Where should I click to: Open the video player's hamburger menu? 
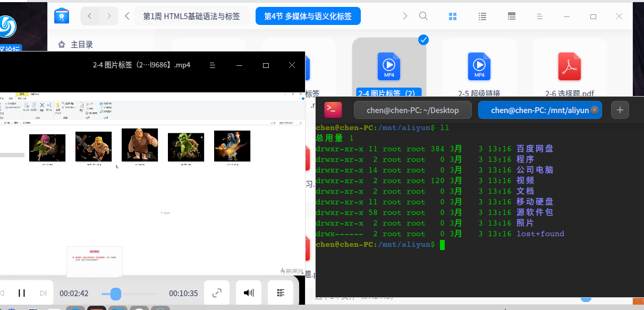[x=212, y=65]
